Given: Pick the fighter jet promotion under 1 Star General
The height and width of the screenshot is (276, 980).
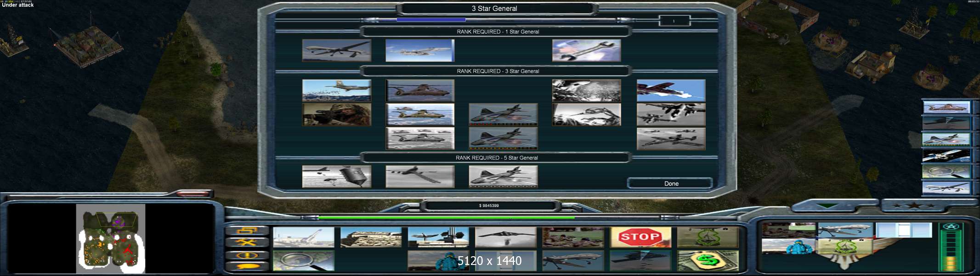Looking at the screenshot, I should point(420,51).
